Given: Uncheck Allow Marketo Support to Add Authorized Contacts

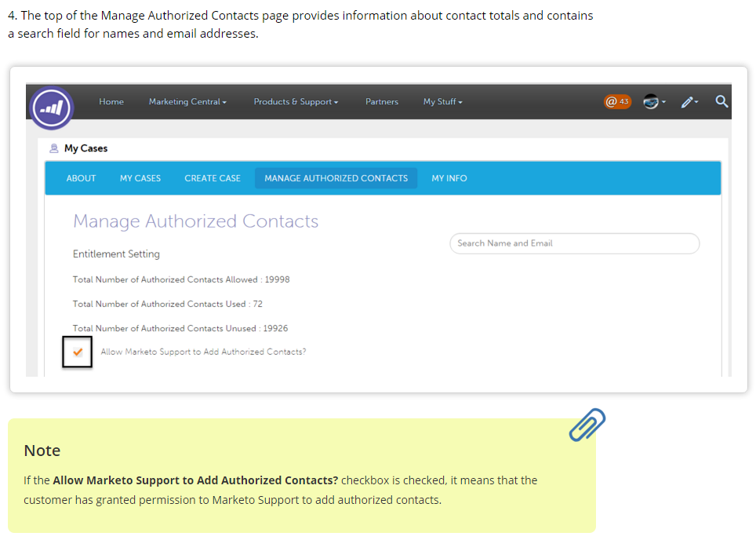Looking at the screenshot, I should (x=78, y=352).
